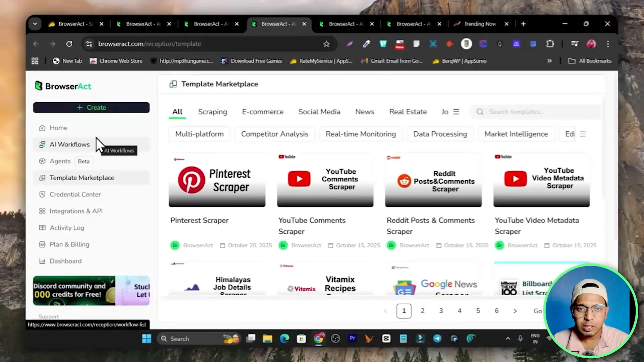Viewport: 644px width, 362px height.
Task: Select the E-commerce category tab
Action: (x=263, y=112)
